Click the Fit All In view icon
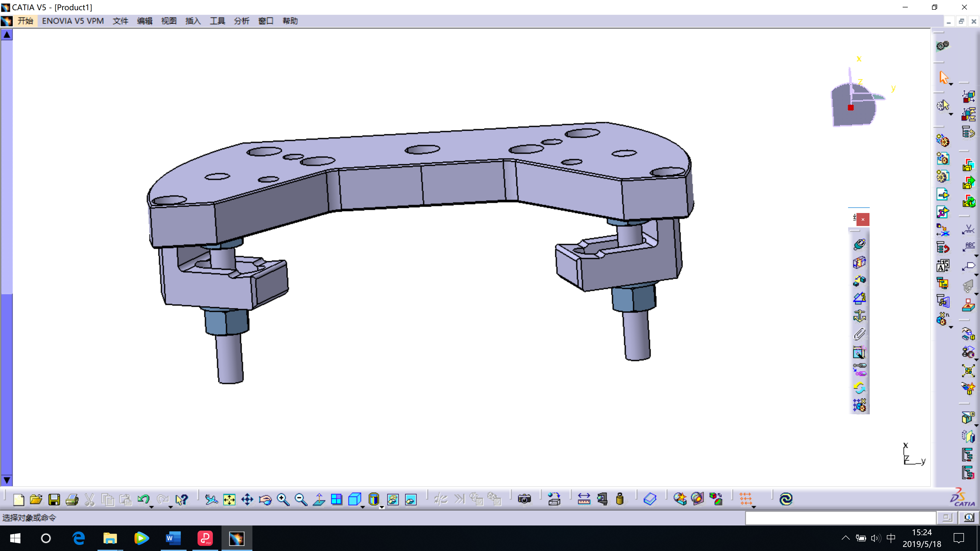 pos(229,499)
